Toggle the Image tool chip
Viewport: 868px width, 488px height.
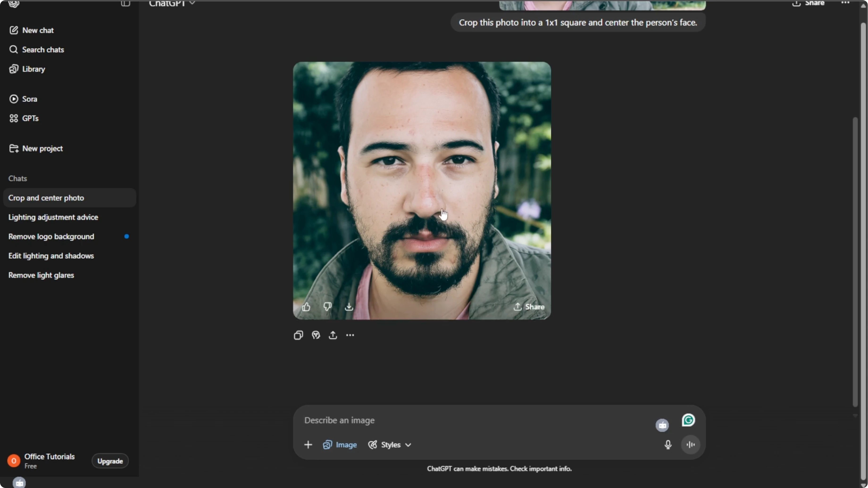pyautogui.click(x=340, y=445)
